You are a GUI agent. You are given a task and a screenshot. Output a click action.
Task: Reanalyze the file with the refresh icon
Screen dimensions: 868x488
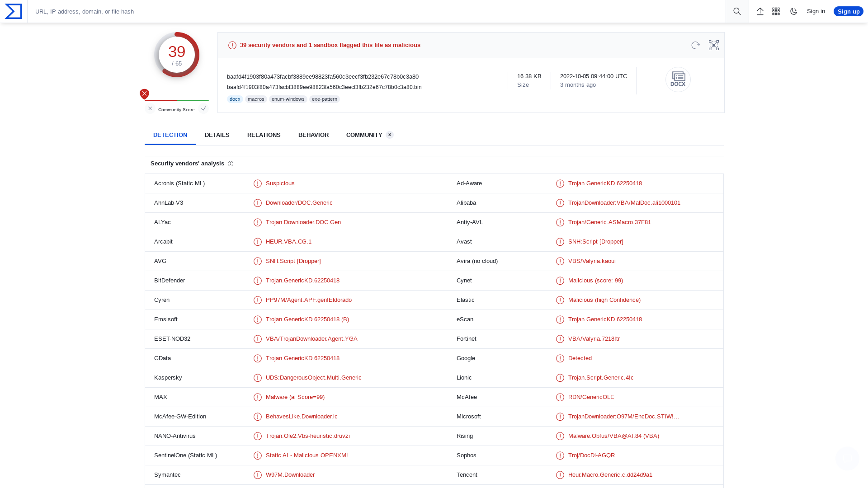point(695,45)
